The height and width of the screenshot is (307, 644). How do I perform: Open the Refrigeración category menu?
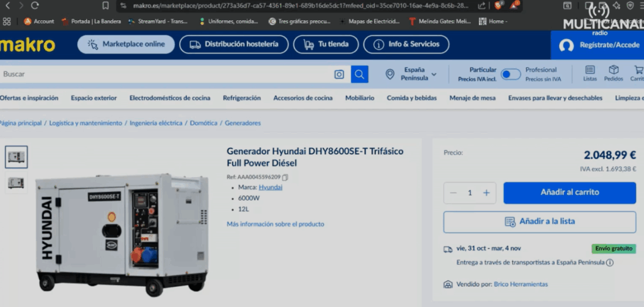[241, 98]
